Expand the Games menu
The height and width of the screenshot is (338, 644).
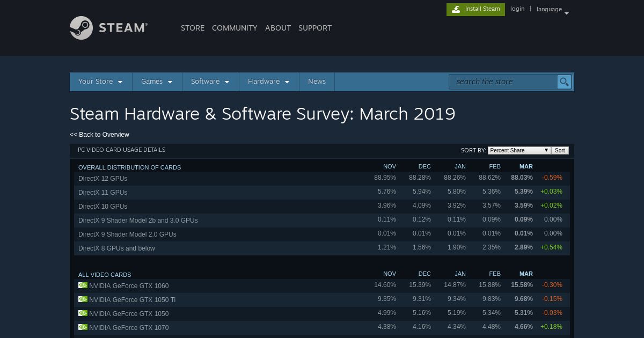tap(157, 82)
